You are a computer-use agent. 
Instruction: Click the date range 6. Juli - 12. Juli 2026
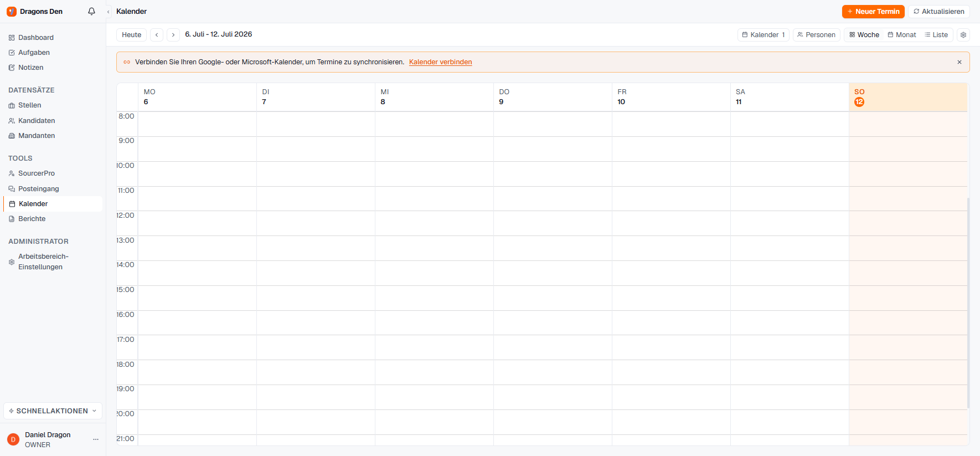pyautogui.click(x=219, y=34)
